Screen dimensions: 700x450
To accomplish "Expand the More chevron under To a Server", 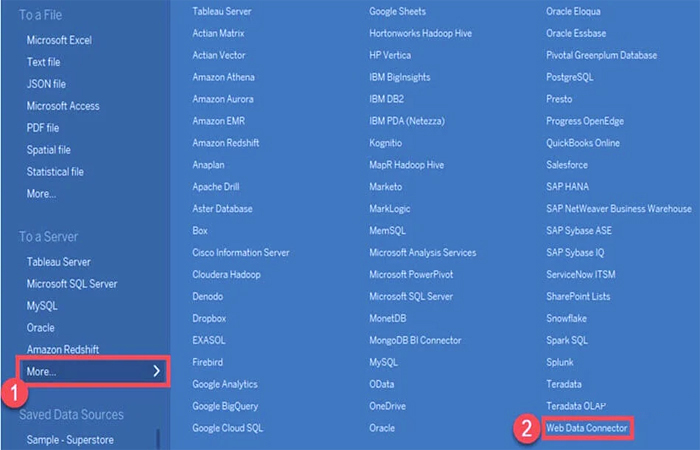I will [x=156, y=371].
